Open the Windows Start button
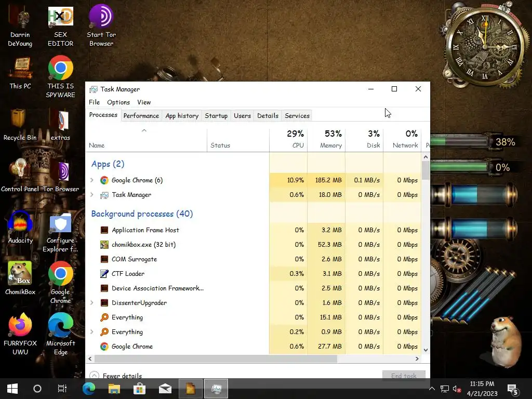The image size is (532, 399). 12,389
